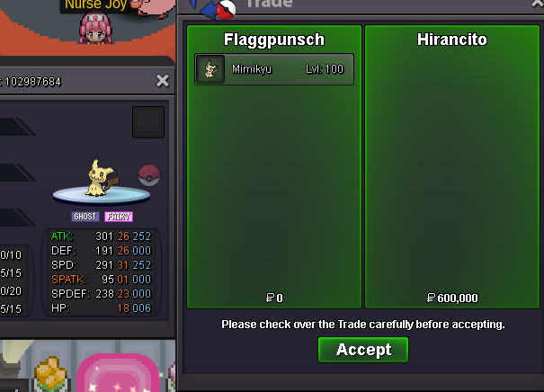Click the Trade window arrows icon
Image resolution: width=544 pixels, height=392 pixels.
pos(213,7)
